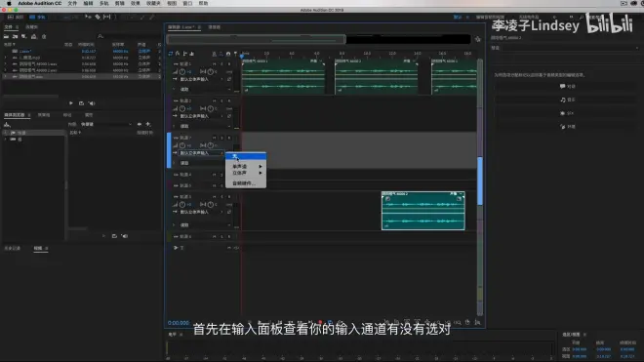Click the add shortcut plus icon in media browser

[148, 124]
